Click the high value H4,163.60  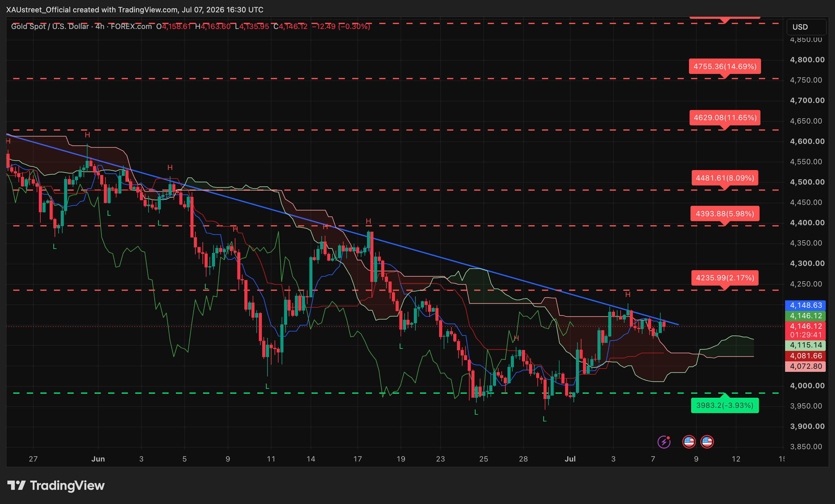[x=213, y=26]
